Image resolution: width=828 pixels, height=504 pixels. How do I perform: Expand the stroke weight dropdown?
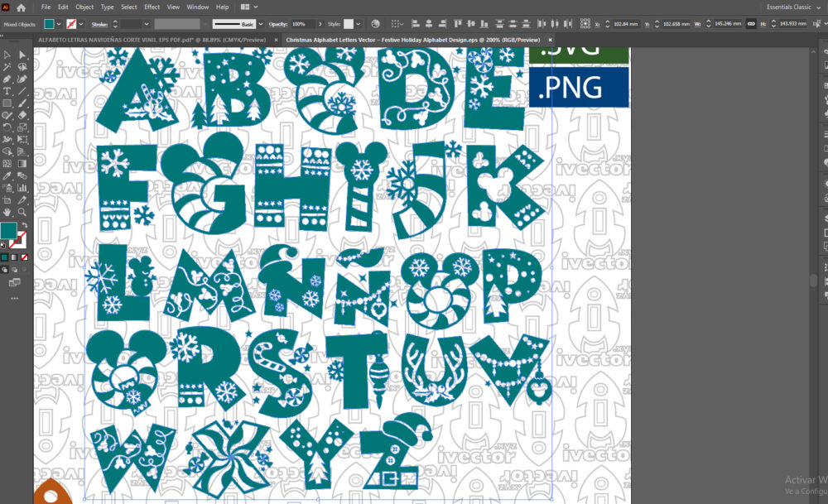147,24
